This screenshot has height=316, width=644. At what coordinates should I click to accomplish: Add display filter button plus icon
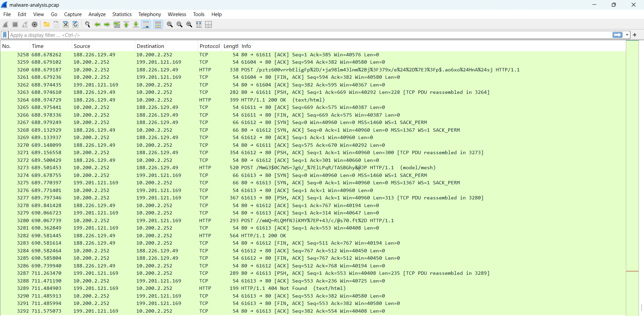[635, 35]
